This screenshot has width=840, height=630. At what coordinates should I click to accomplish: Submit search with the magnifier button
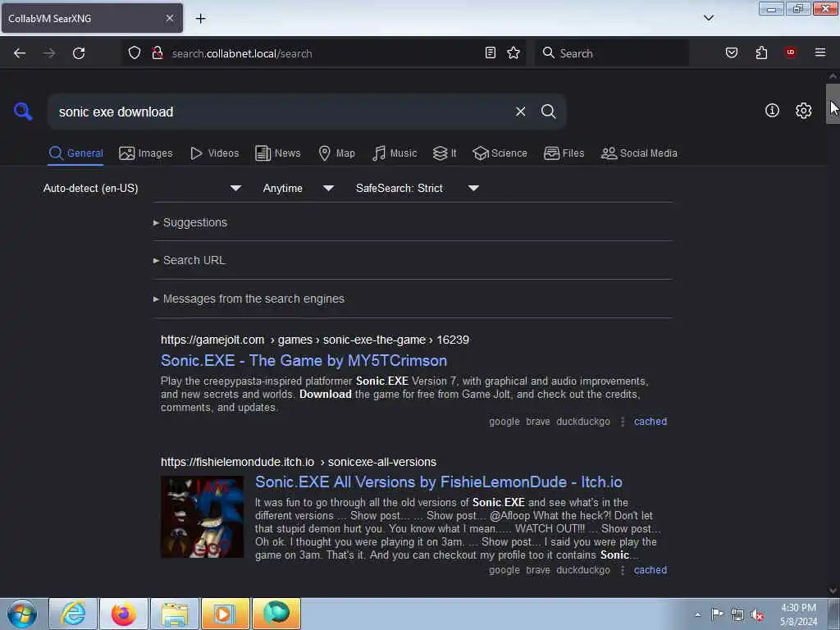[548, 112]
